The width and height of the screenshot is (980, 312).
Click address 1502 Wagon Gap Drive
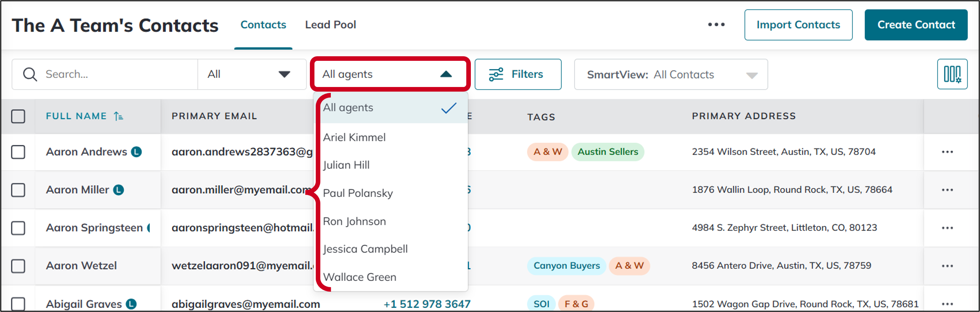805,304
